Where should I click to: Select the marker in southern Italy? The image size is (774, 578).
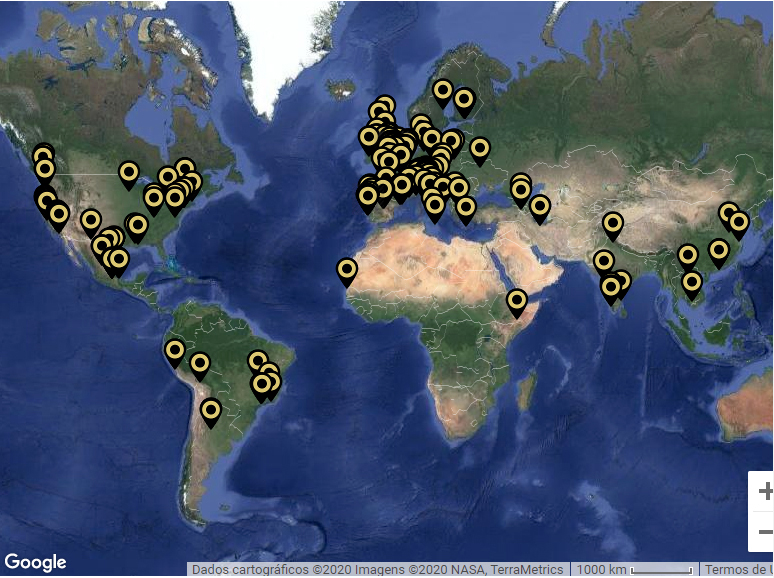click(x=435, y=208)
